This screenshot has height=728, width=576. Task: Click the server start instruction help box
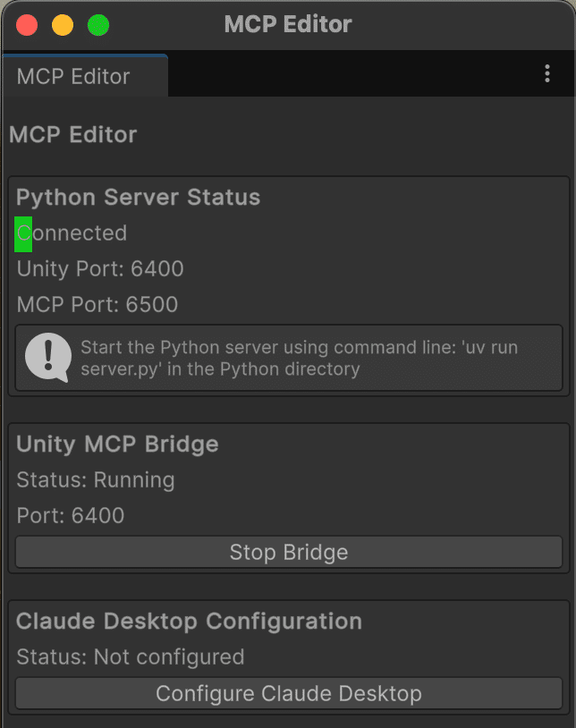pos(288,358)
